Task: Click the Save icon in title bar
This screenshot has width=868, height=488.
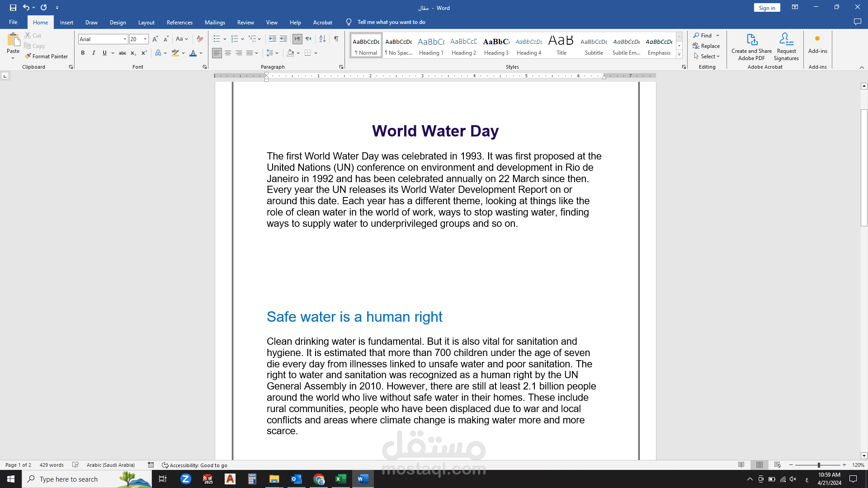Action: [13, 8]
